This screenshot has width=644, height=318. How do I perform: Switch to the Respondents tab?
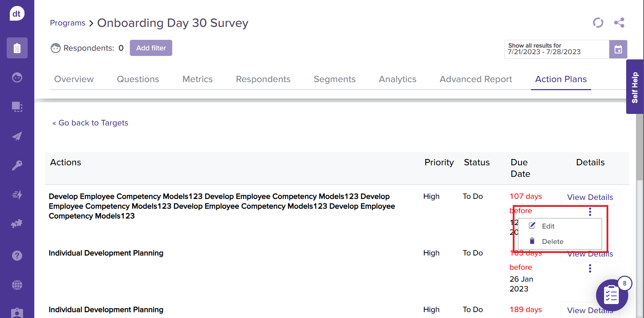coord(263,79)
